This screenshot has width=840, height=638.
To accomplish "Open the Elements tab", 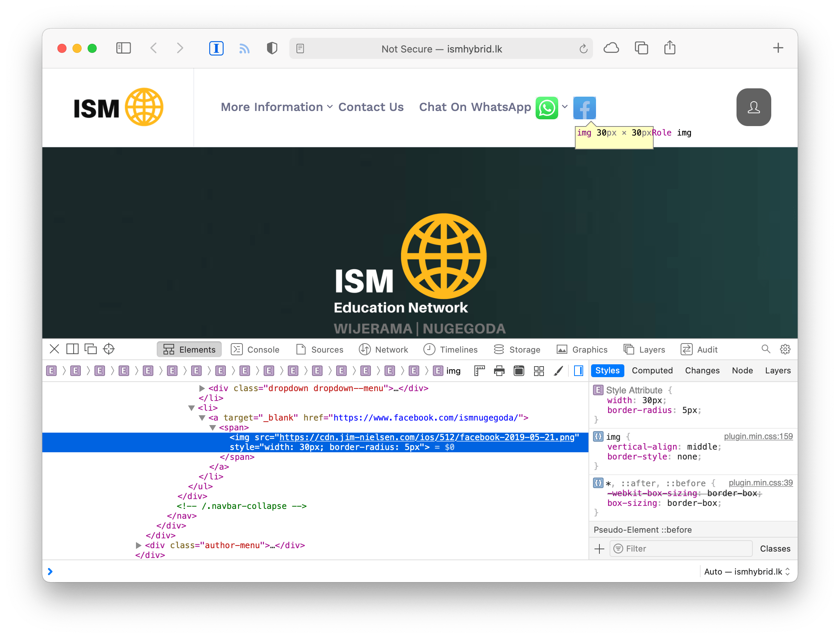I will 189,349.
